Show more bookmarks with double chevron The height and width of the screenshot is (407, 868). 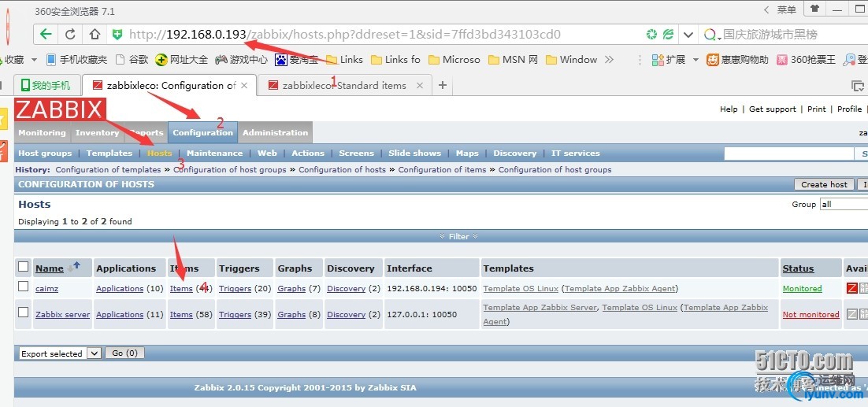(609, 60)
